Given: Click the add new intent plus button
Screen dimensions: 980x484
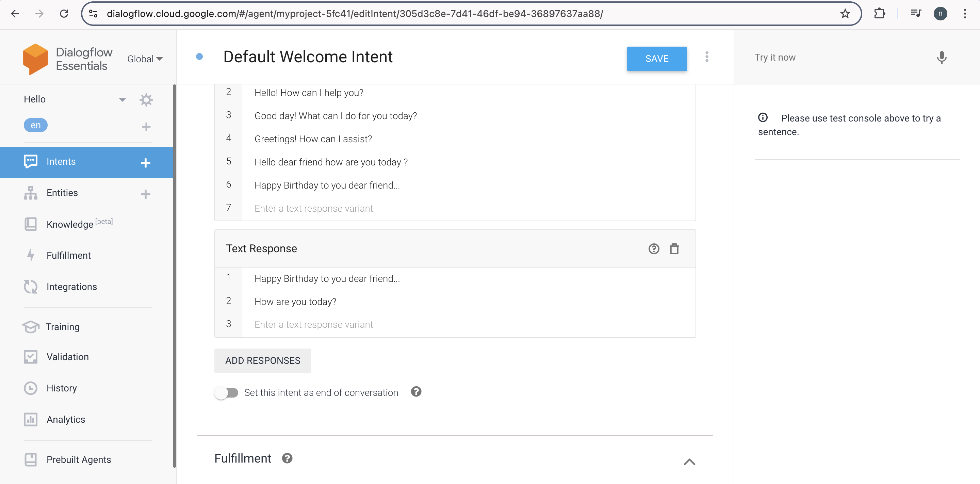Looking at the screenshot, I should pyautogui.click(x=145, y=162).
